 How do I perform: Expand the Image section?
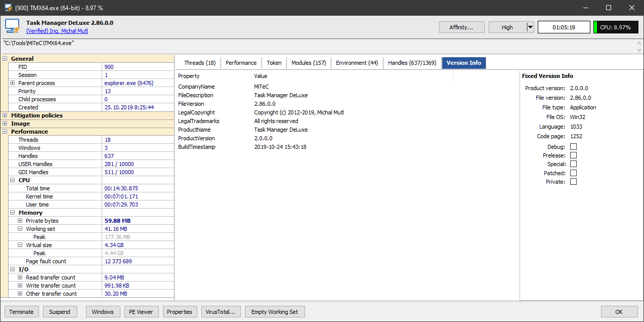click(x=5, y=124)
